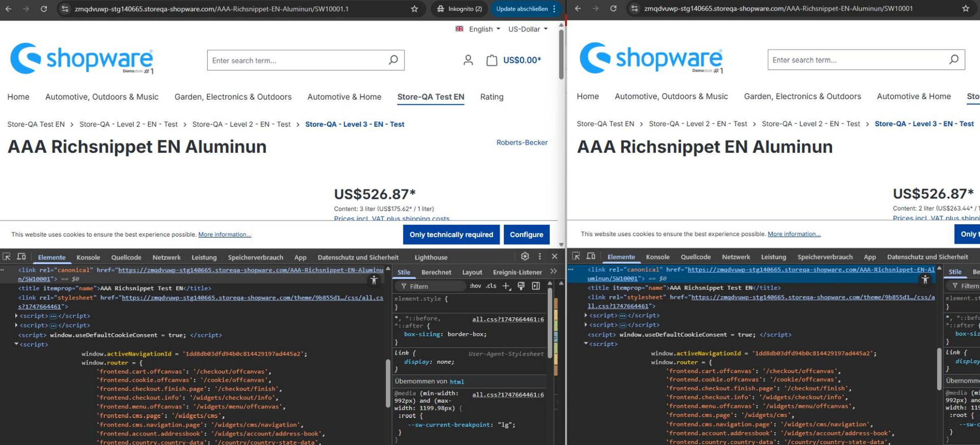Open account user icon in left window
Viewport: 980px width, 445px height.
(468, 60)
